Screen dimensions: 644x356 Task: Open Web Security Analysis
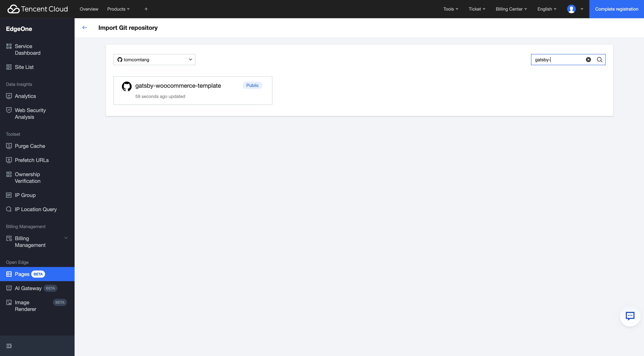[37, 114]
